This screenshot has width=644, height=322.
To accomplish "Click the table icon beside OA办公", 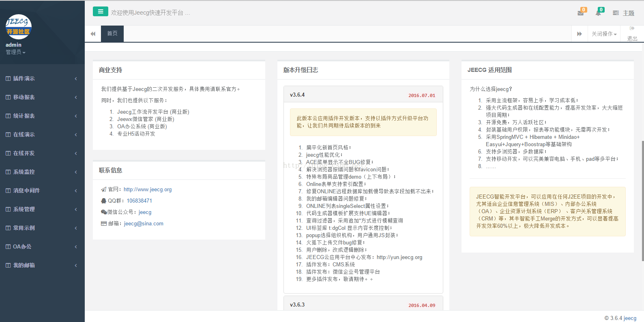I will point(8,246).
